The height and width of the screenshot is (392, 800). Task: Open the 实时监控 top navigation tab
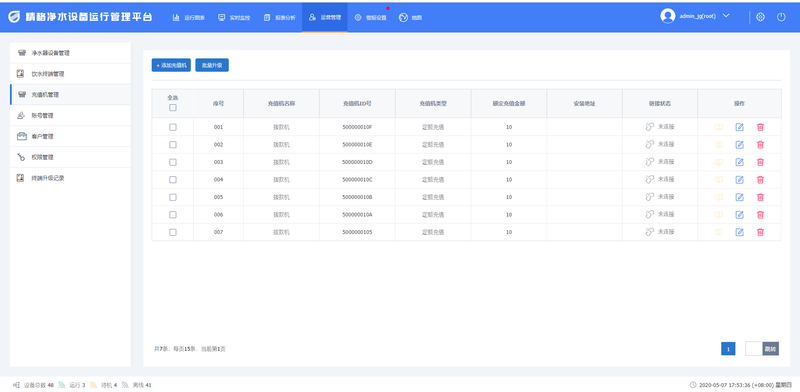coord(234,17)
